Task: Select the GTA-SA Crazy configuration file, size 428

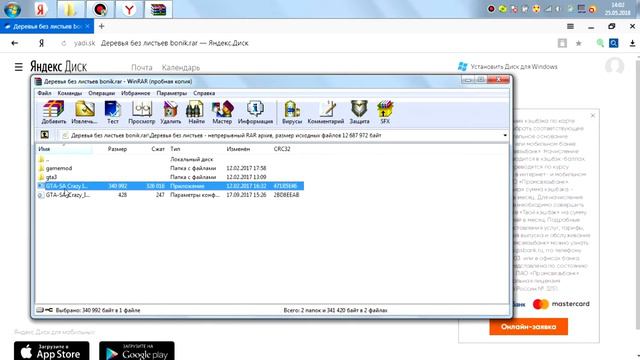Action: [x=170, y=195]
